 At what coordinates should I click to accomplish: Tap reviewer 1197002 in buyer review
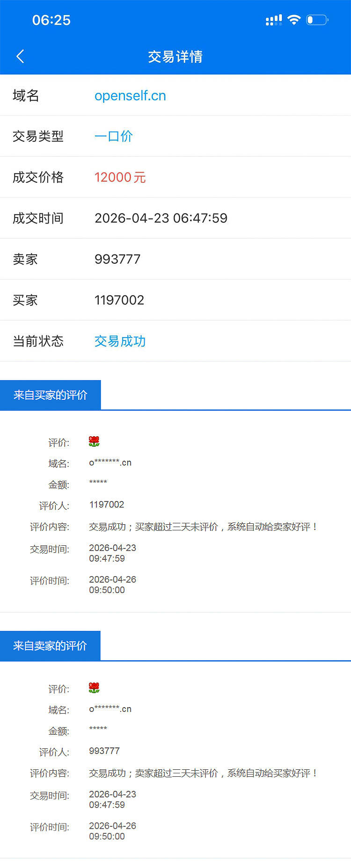click(107, 505)
